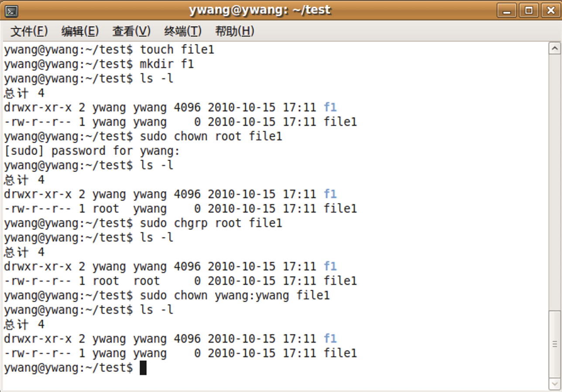Click the 'sudo chown root file1' command
The image size is (562, 392).
211,137
